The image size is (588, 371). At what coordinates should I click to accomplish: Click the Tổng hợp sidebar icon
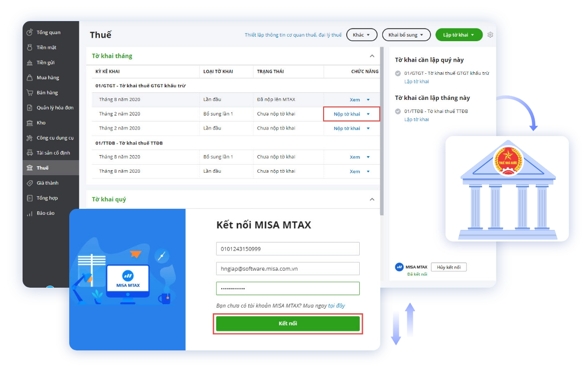(30, 198)
